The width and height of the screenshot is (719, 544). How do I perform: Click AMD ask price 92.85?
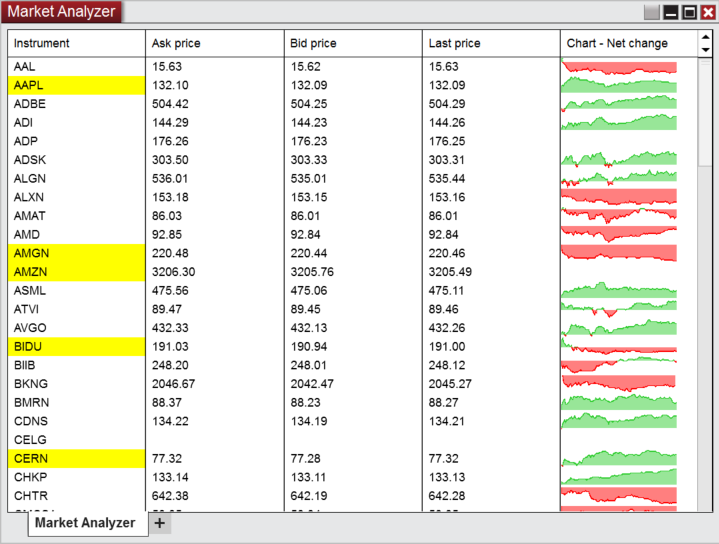point(167,235)
